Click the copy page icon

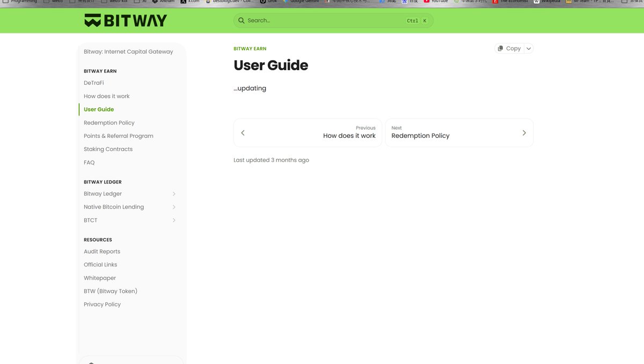(x=500, y=48)
